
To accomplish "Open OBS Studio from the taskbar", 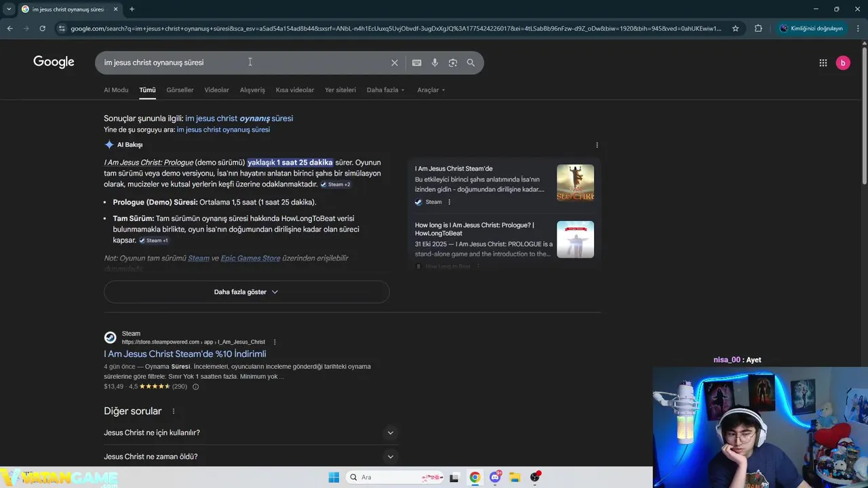I will tap(535, 477).
